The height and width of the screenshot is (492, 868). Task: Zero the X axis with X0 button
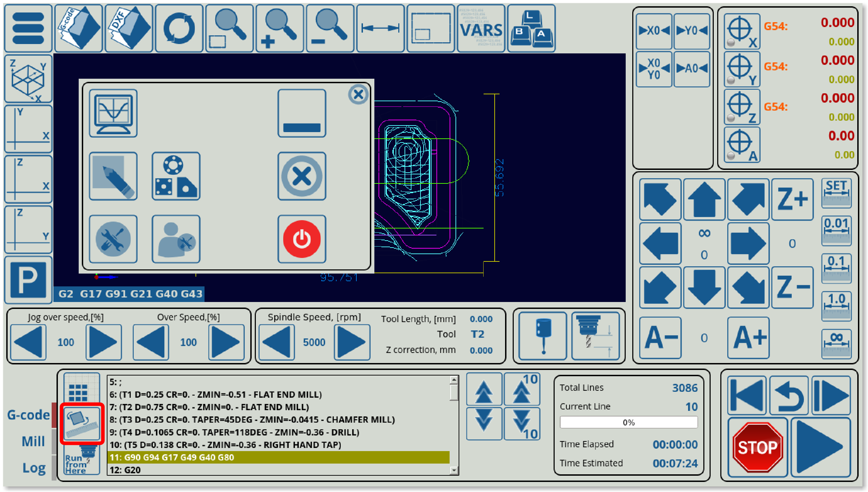coord(654,31)
